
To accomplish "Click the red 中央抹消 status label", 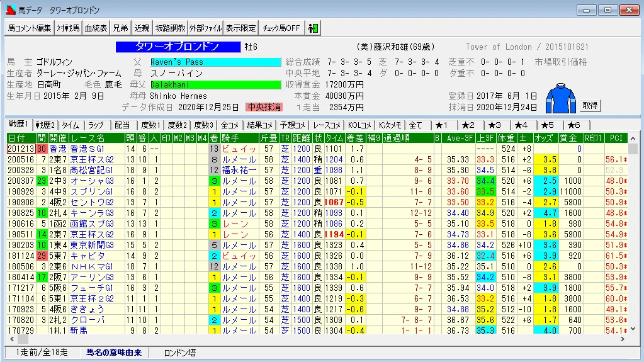I will (x=264, y=107).
